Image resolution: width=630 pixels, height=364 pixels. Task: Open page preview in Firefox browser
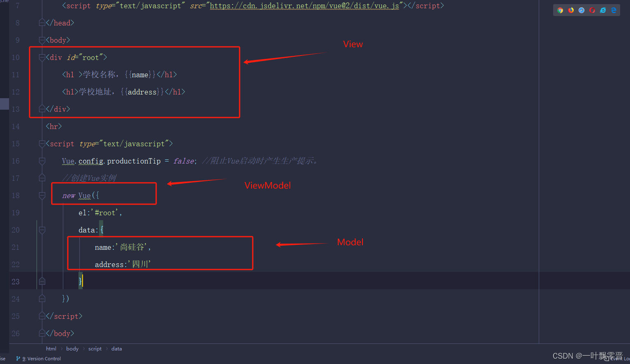tap(571, 10)
